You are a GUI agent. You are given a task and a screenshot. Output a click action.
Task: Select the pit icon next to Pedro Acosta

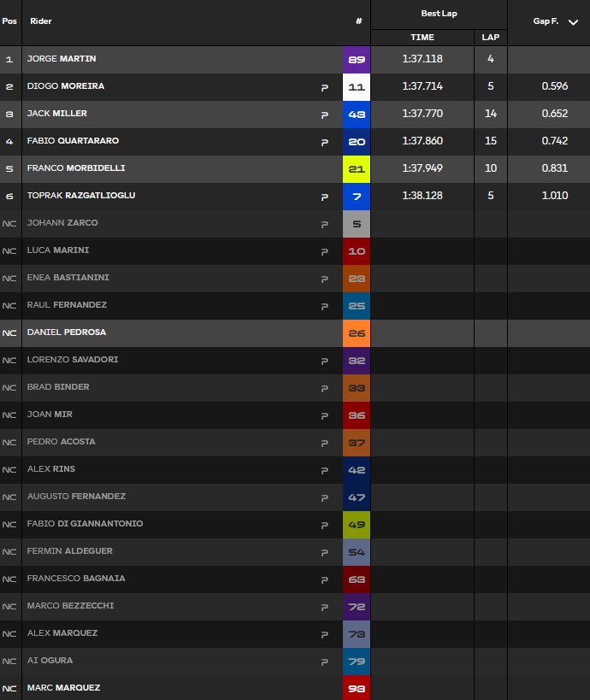[x=324, y=443]
